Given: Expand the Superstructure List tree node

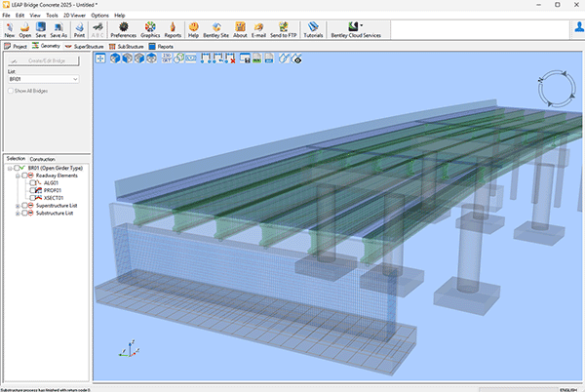Looking at the screenshot, I should tap(18, 206).
